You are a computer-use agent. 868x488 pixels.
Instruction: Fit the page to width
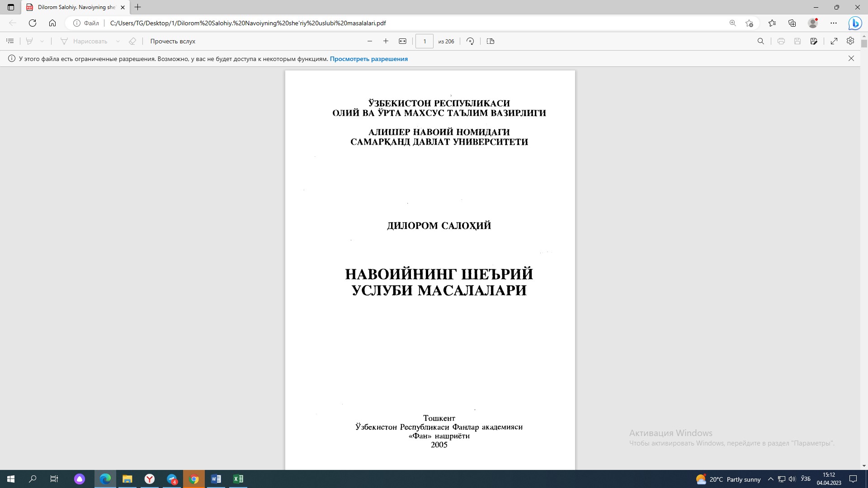pos(403,41)
